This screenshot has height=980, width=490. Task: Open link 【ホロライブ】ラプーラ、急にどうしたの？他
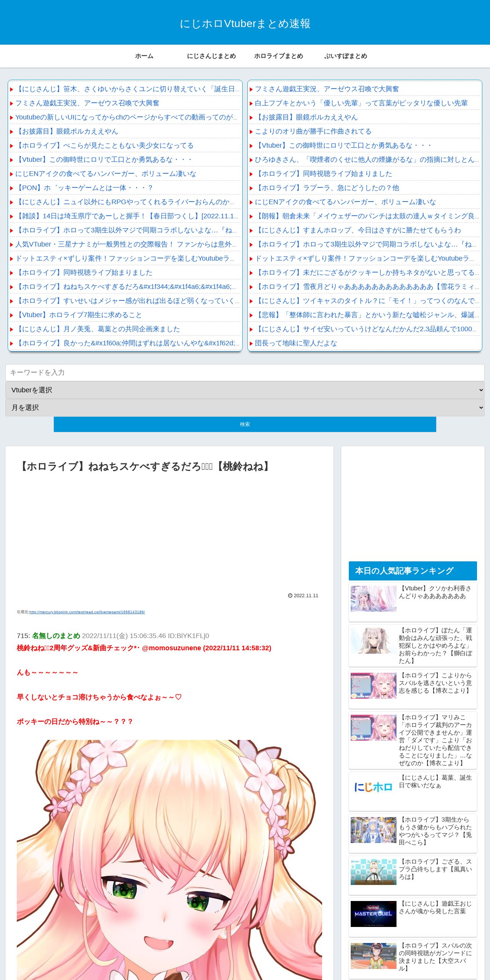[x=327, y=188]
